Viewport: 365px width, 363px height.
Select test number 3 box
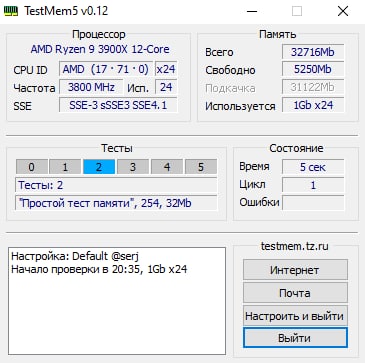[x=133, y=167]
